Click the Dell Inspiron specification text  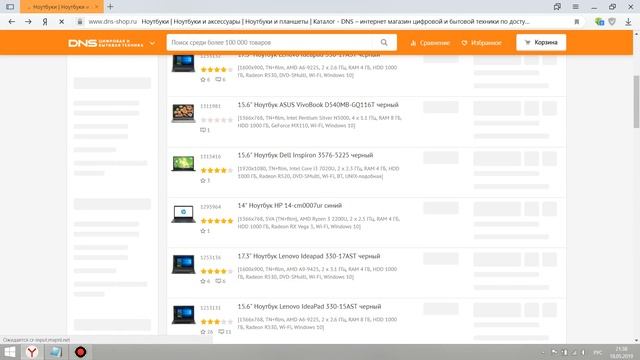(318, 172)
